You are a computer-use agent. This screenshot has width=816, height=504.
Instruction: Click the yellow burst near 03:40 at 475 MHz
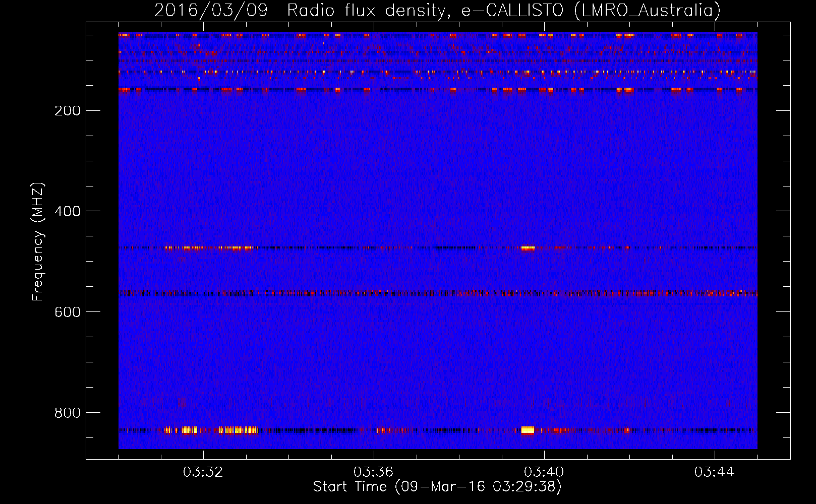pyautogui.click(x=528, y=248)
